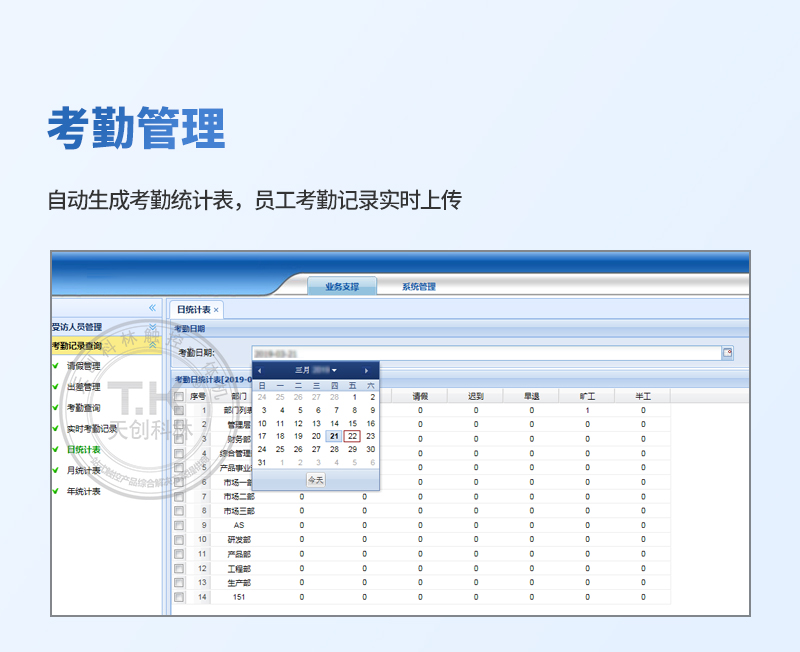Check the checkbox for row 9 AS

coord(179,525)
